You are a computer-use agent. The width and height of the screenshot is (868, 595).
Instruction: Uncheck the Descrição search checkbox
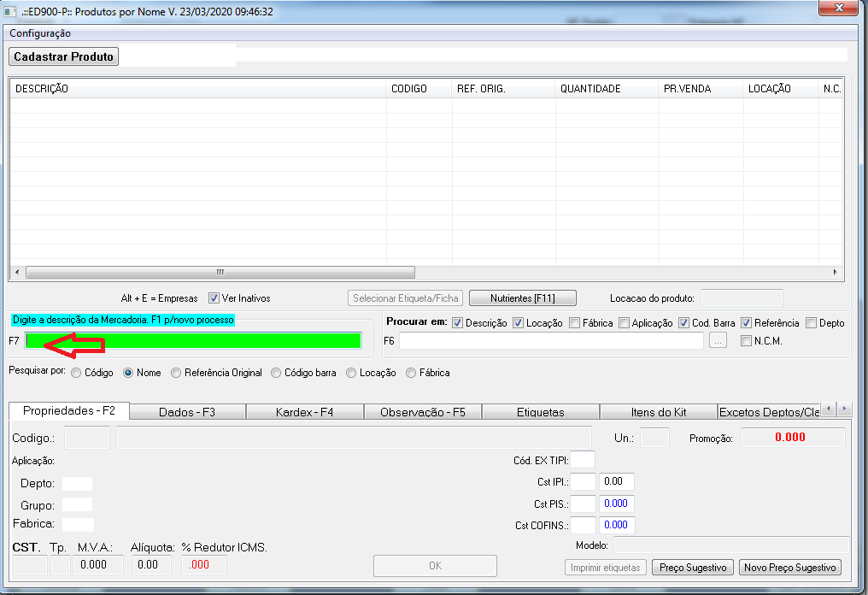tap(457, 323)
